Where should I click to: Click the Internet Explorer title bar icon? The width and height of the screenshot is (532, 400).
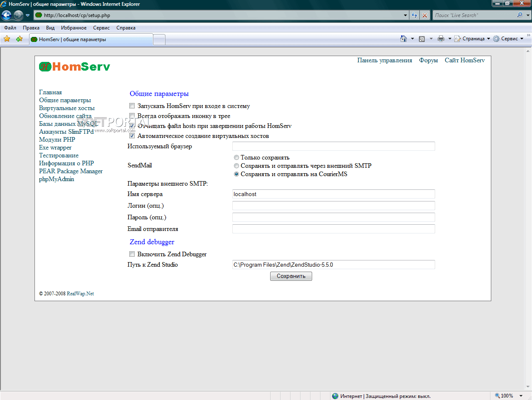[4, 4]
